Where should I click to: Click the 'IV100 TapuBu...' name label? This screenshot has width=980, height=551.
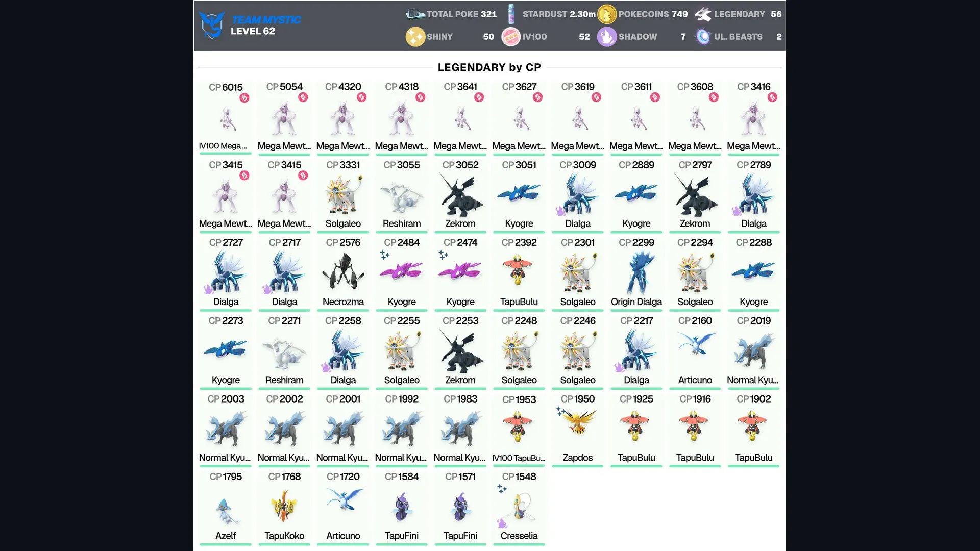point(519,458)
